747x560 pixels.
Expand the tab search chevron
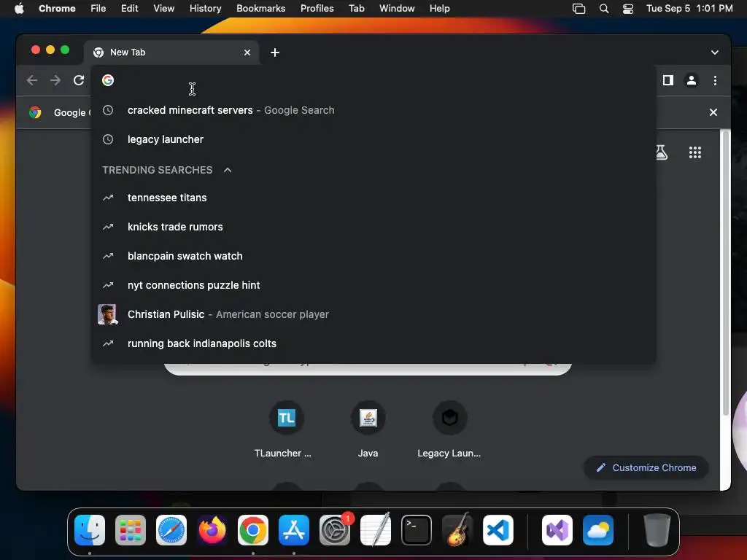point(715,52)
